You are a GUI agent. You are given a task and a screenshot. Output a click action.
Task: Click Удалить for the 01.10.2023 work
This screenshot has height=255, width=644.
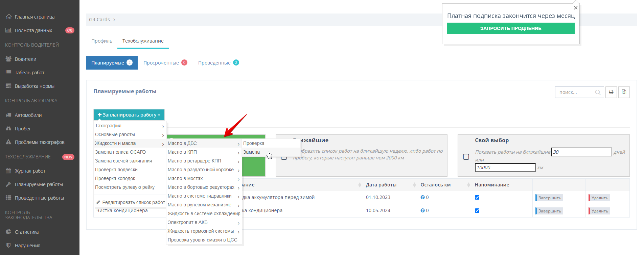click(599, 198)
